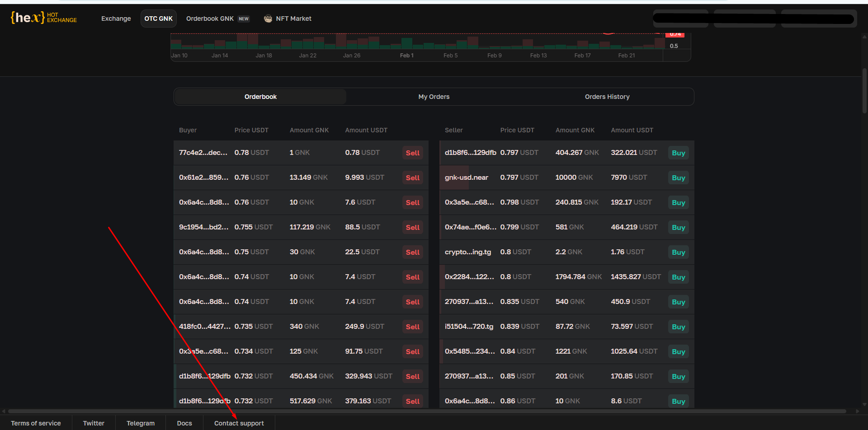Screen dimensions: 868x430
Task: Buy 1221 GNK at 0.84 USDT
Action: [678, 352]
